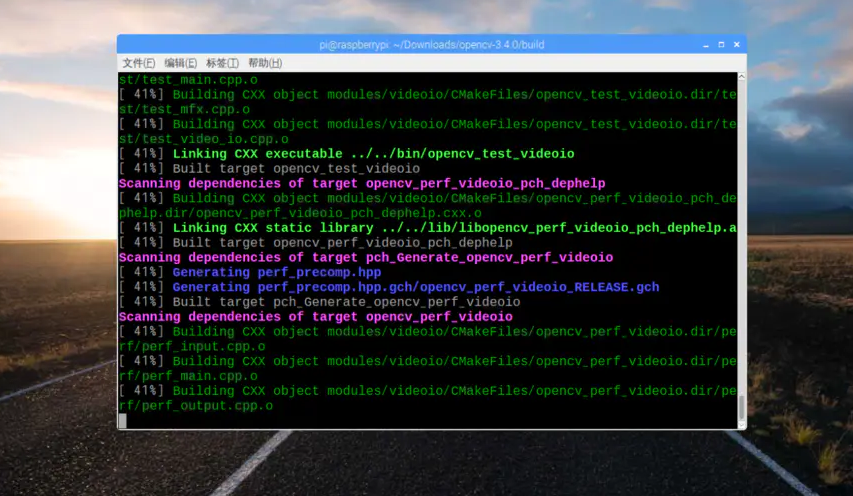Click the scrollbar up arrow
The height and width of the screenshot is (496, 853).
coord(741,77)
